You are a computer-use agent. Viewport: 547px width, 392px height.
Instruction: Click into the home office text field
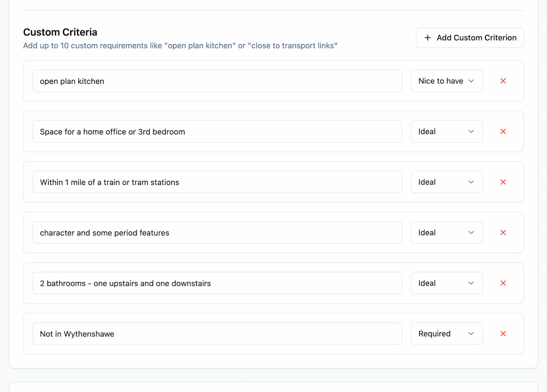pyautogui.click(x=217, y=132)
